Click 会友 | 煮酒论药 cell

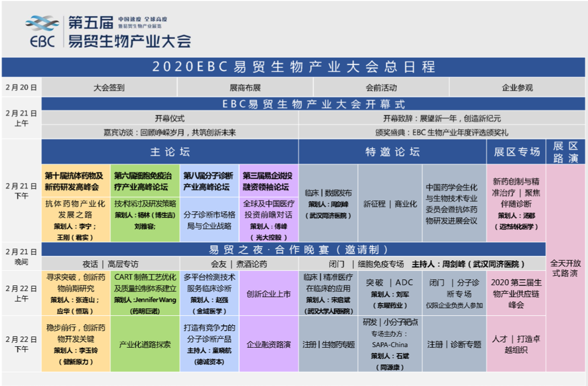[x=239, y=264]
